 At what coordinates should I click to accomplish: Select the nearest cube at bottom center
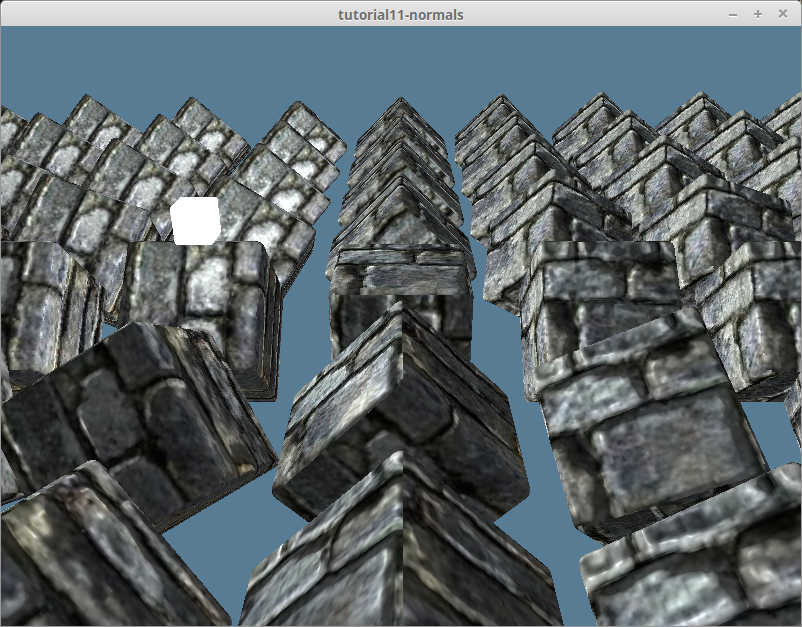pos(400,550)
